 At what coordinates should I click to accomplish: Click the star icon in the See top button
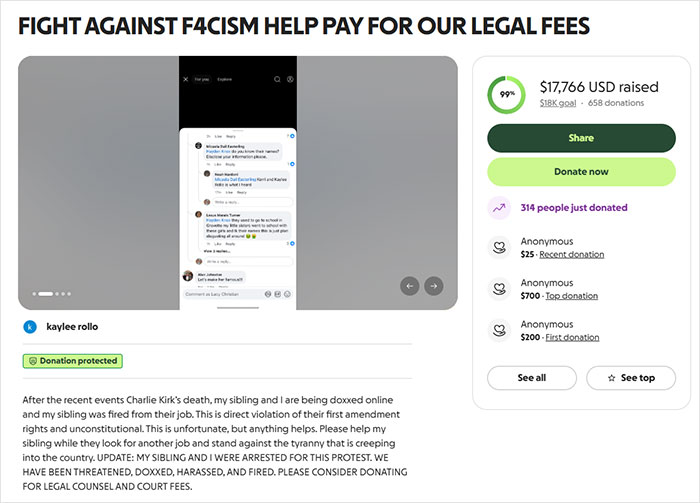pos(611,378)
